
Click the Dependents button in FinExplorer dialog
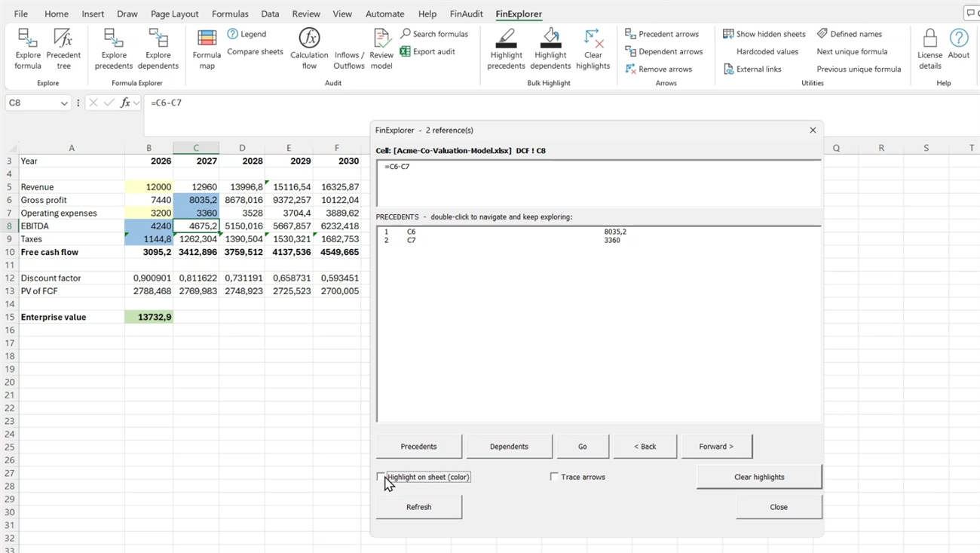[509, 447]
